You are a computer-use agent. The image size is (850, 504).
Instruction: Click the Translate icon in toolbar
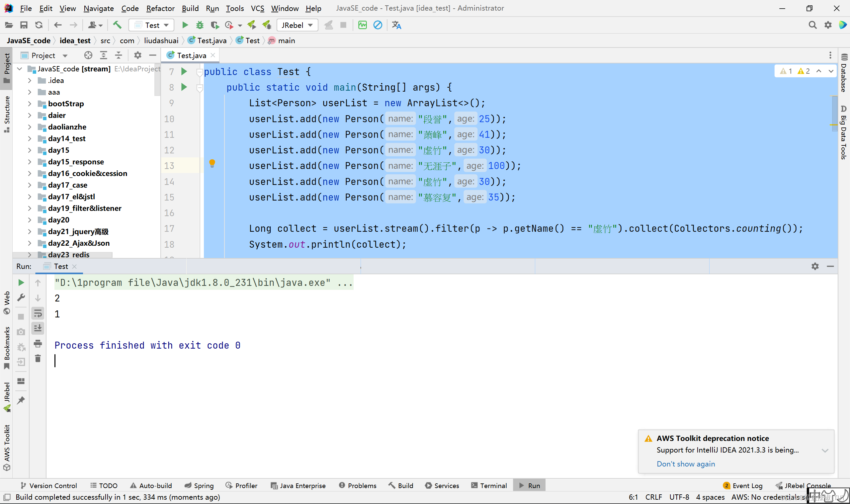click(x=396, y=25)
